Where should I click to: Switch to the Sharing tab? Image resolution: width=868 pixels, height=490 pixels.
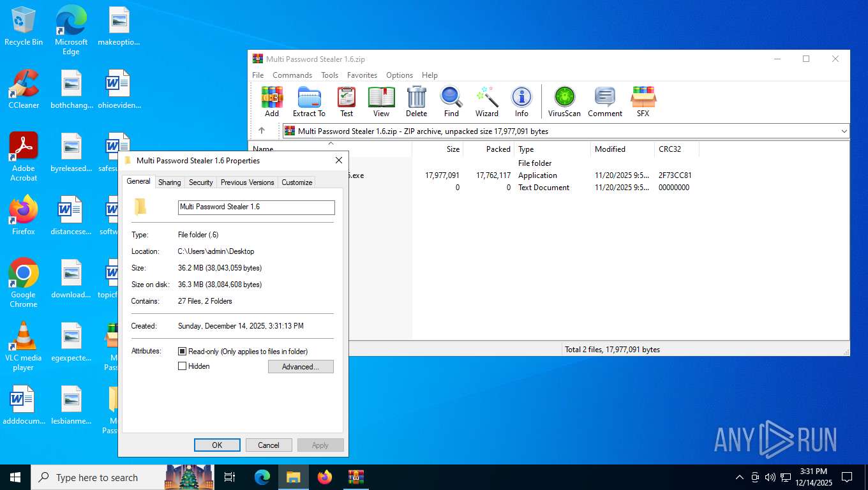(x=169, y=182)
